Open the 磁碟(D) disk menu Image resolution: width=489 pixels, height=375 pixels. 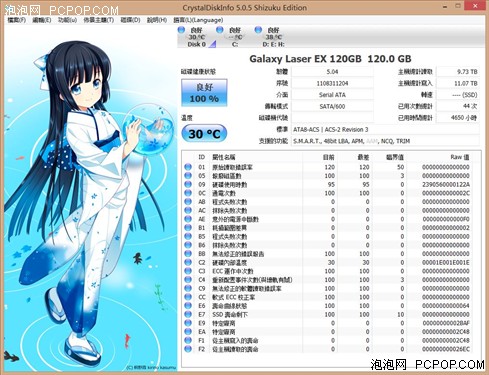coord(130,20)
